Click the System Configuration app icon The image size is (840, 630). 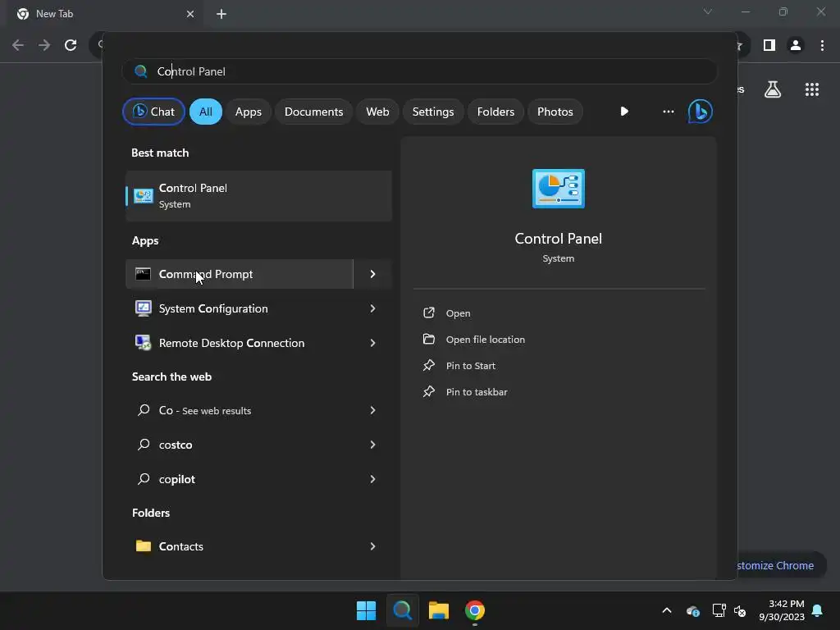[x=143, y=308]
